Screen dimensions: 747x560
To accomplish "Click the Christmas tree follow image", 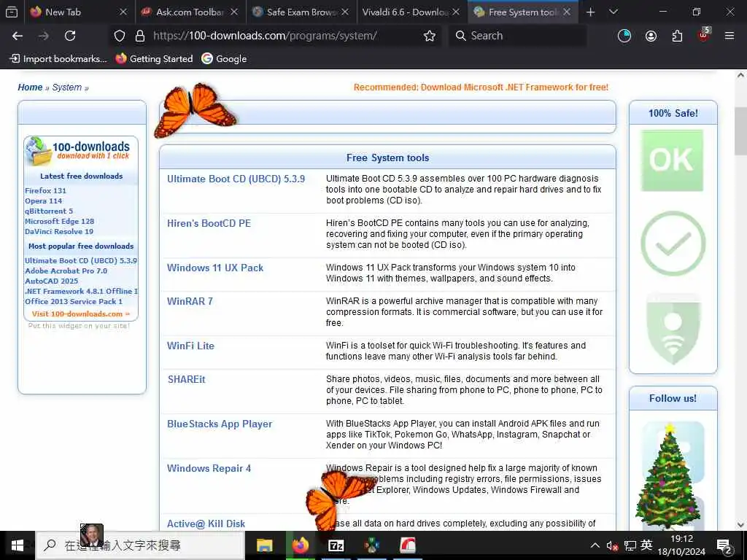I will click(670, 476).
